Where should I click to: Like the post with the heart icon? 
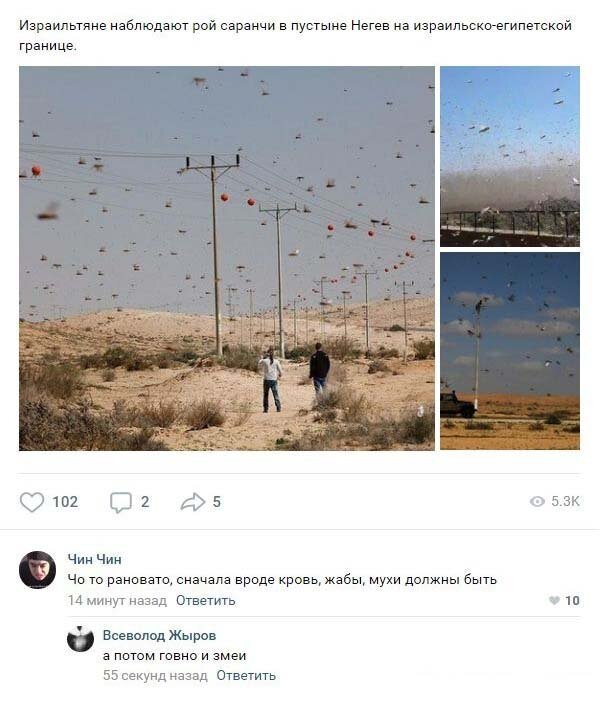click(32, 503)
